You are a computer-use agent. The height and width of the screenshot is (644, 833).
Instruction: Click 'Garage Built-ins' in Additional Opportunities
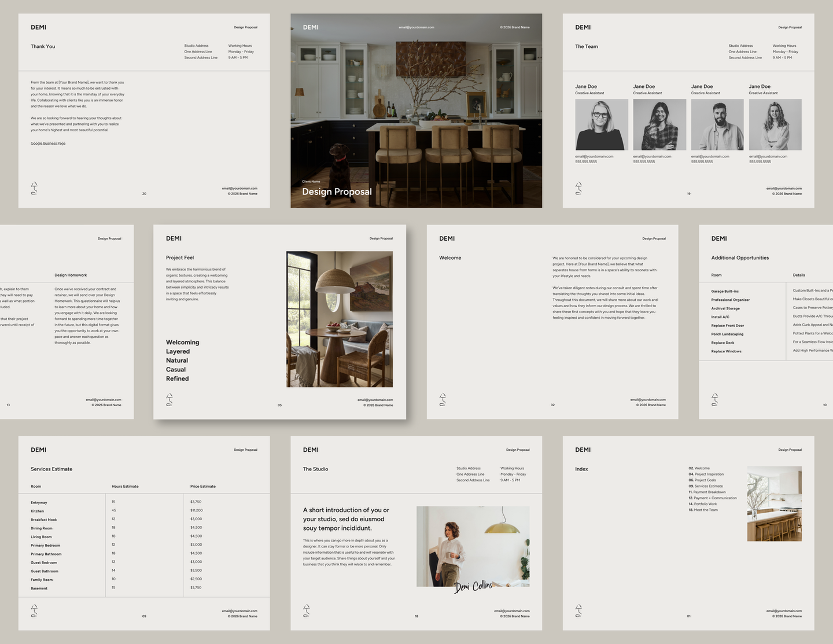[x=725, y=291]
